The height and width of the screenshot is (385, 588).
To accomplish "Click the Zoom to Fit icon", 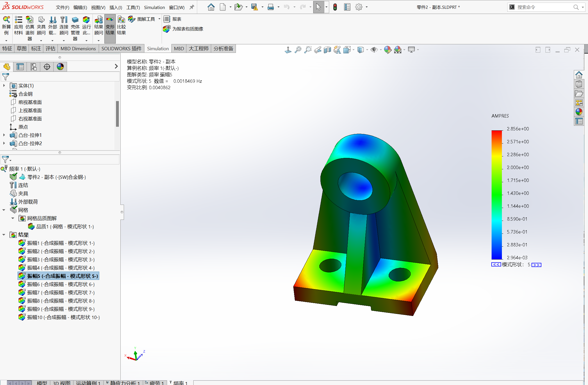I will pos(298,50).
